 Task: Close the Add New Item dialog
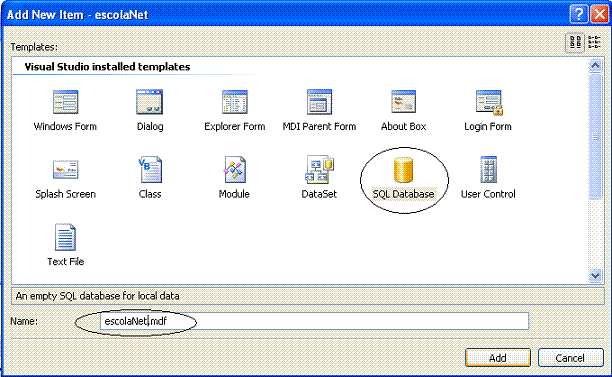coord(600,14)
